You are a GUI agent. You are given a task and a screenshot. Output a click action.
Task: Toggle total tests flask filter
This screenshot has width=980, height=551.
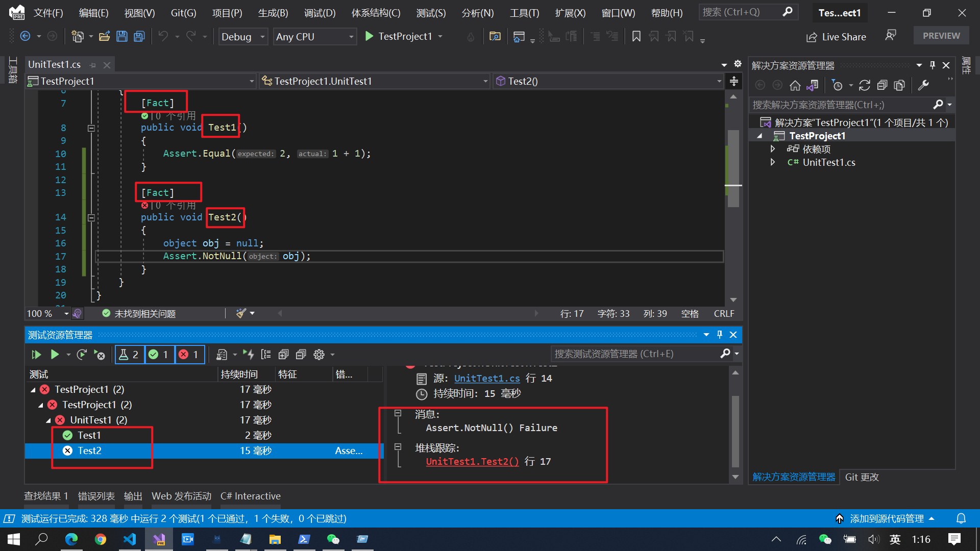point(129,355)
